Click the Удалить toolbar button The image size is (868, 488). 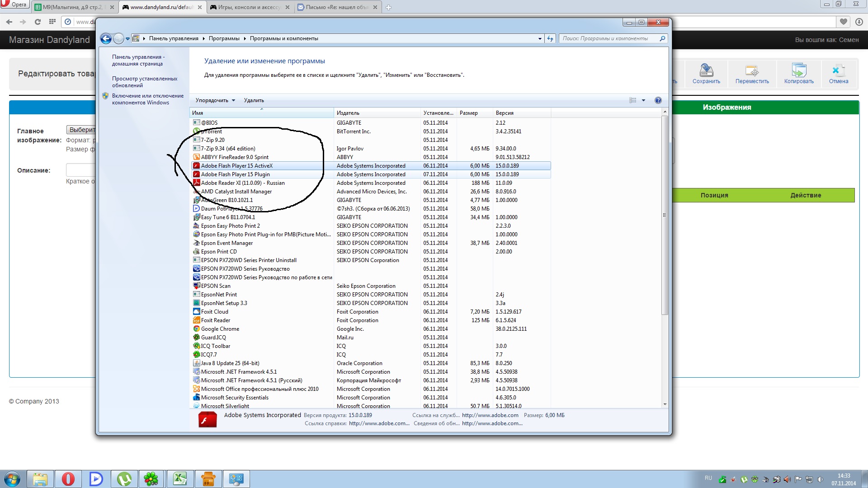[x=254, y=100]
